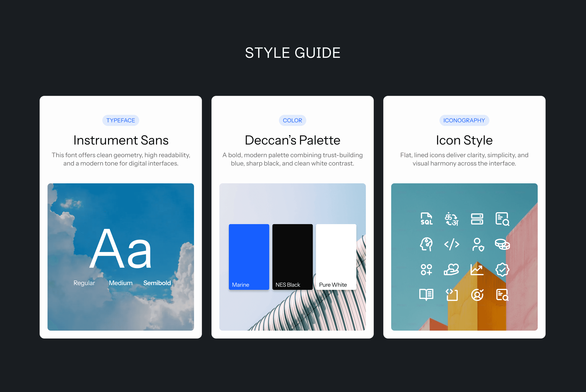The image size is (586, 392).
Task: Select the TYPEFACE pill tag
Action: tap(121, 121)
